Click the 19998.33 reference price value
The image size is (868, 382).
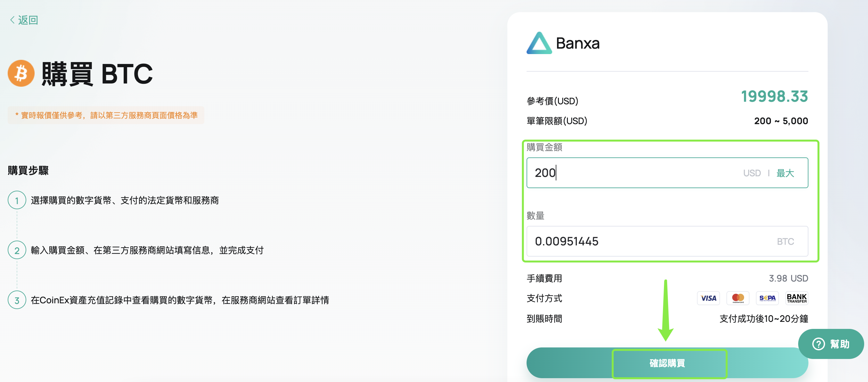tap(774, 96)
